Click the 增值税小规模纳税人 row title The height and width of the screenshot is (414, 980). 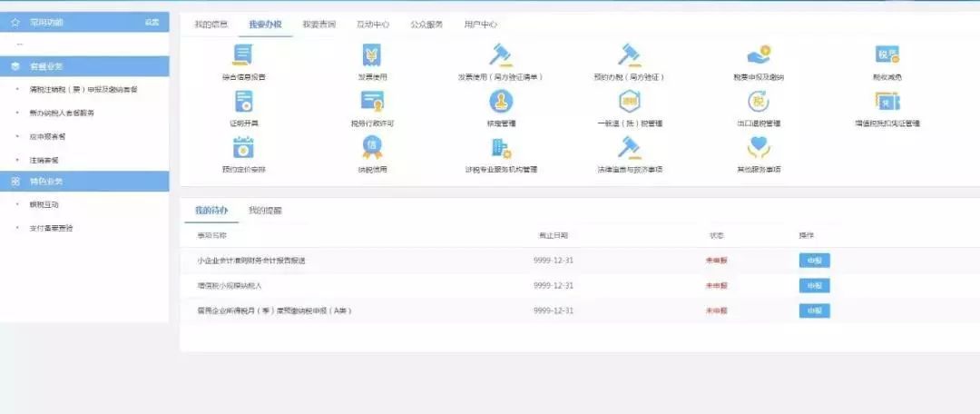pyautogui.click(x=230, y=286)
